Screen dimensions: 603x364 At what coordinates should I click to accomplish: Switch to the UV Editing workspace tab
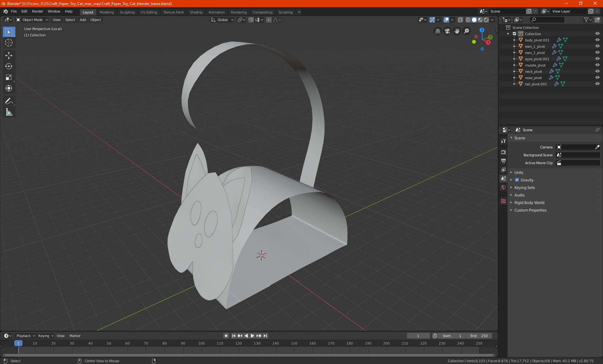point(149,12)
